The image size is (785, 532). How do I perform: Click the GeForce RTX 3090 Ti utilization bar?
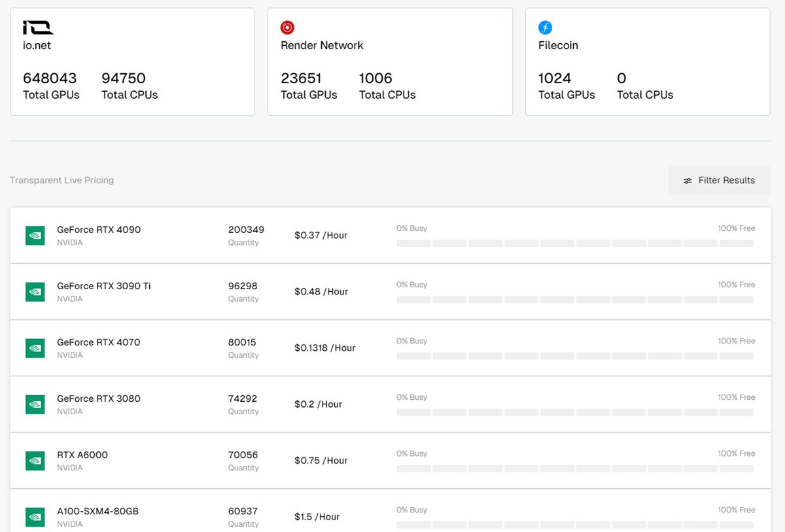point(576,300)
